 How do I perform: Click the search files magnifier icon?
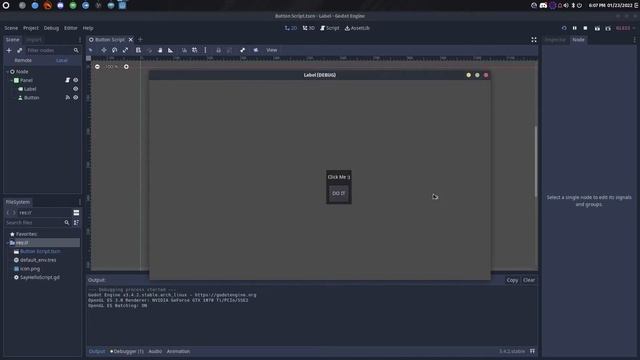coord(67,222)
